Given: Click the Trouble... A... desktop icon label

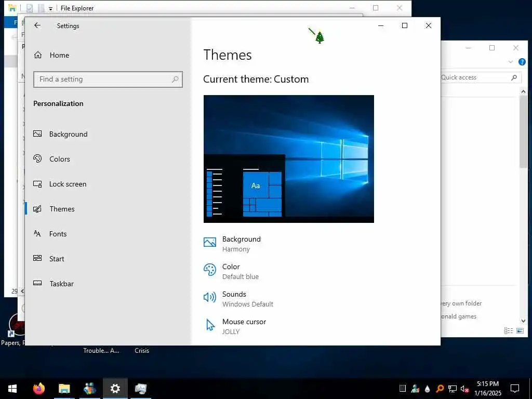Looking at the screenshot, I should tap(101, 351).
